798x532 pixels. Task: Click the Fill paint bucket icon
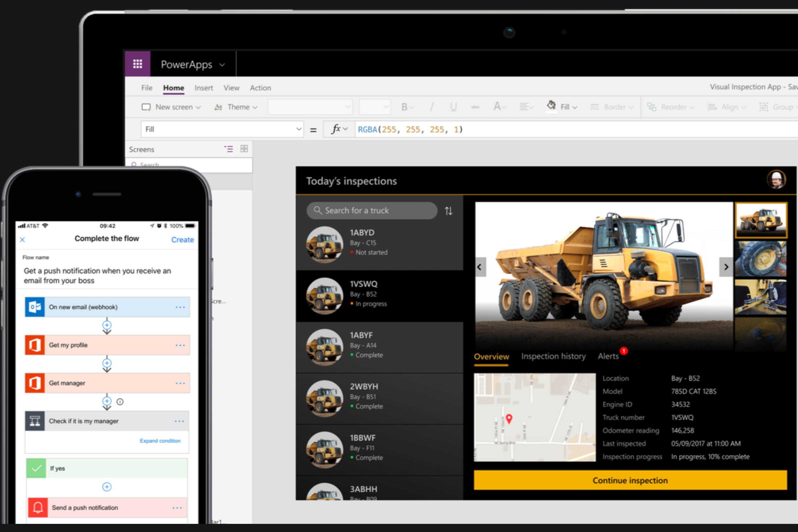[551, 105]
